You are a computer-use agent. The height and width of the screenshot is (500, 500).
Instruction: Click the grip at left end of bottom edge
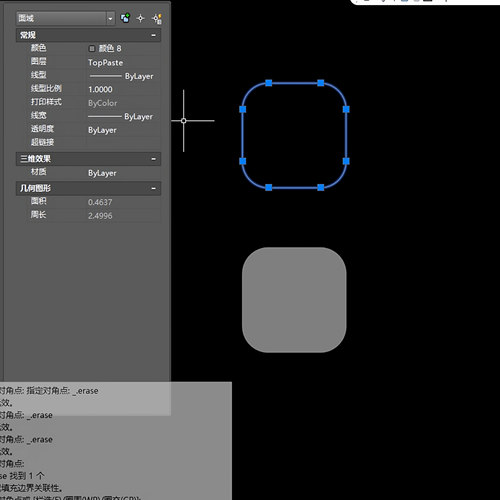click(269, 187)
